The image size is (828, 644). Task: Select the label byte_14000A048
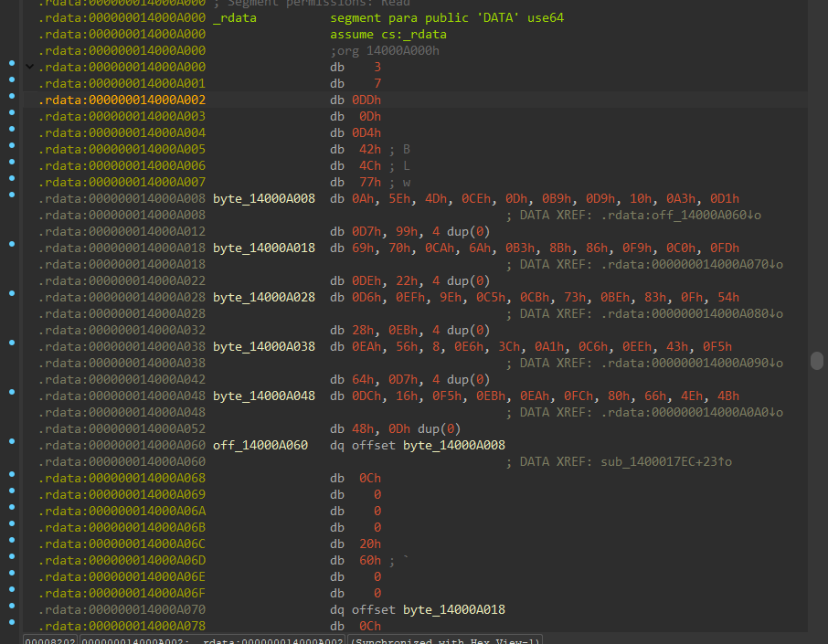[x=264, y=396]
